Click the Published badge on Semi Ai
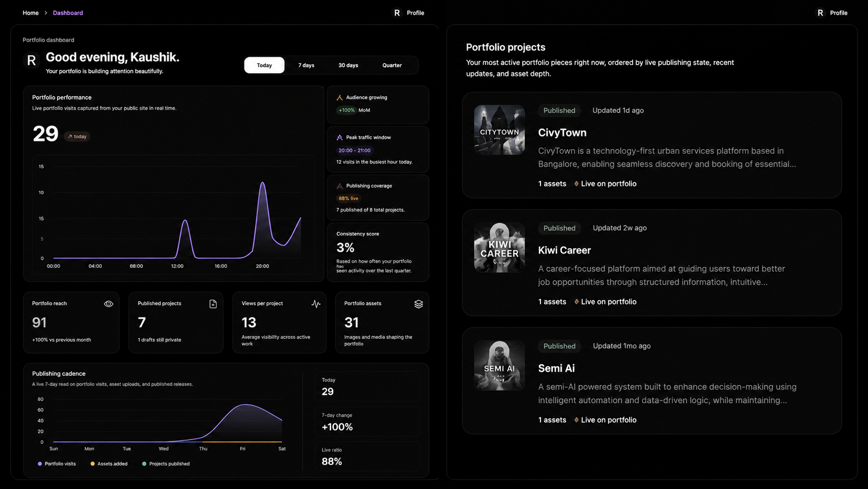868x489 pixels. tap(559, 346)
